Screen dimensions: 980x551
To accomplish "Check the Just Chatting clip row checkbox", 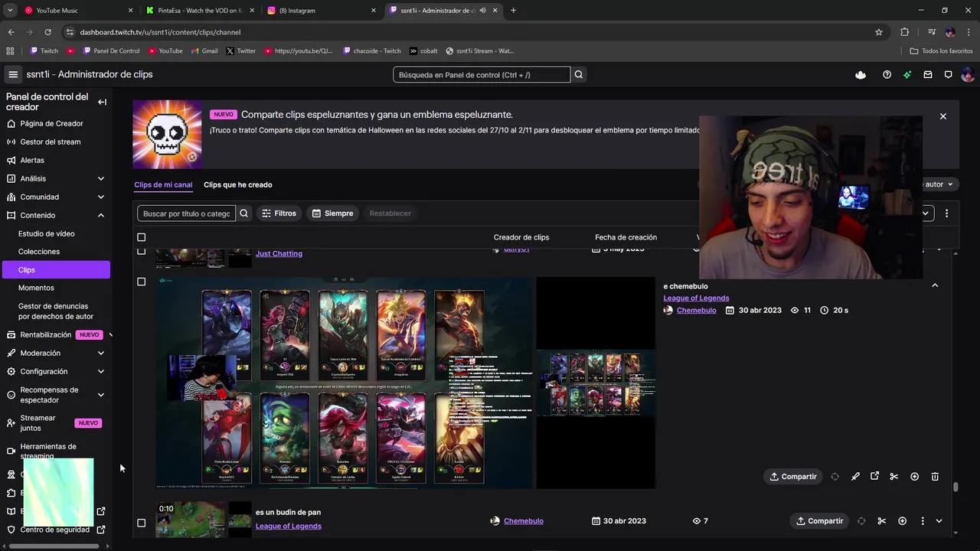I will [x=141, y=252].
